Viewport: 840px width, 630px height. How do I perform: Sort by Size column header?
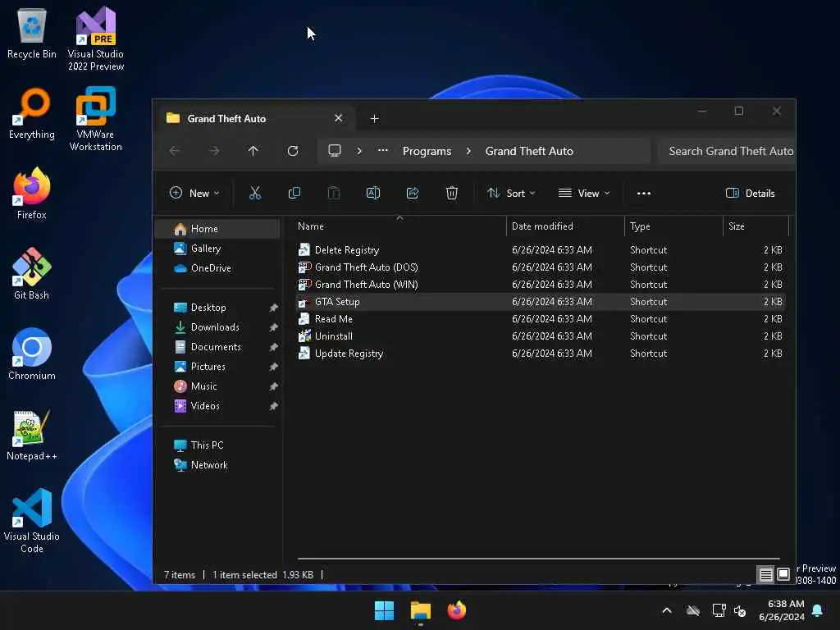(x=756, y=226)
